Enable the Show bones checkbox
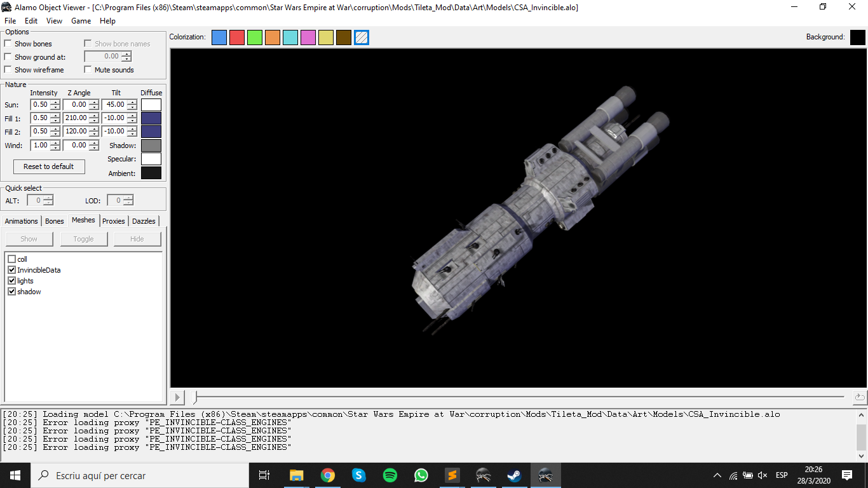This screenshot has height=488, width=868. (8, 44)
